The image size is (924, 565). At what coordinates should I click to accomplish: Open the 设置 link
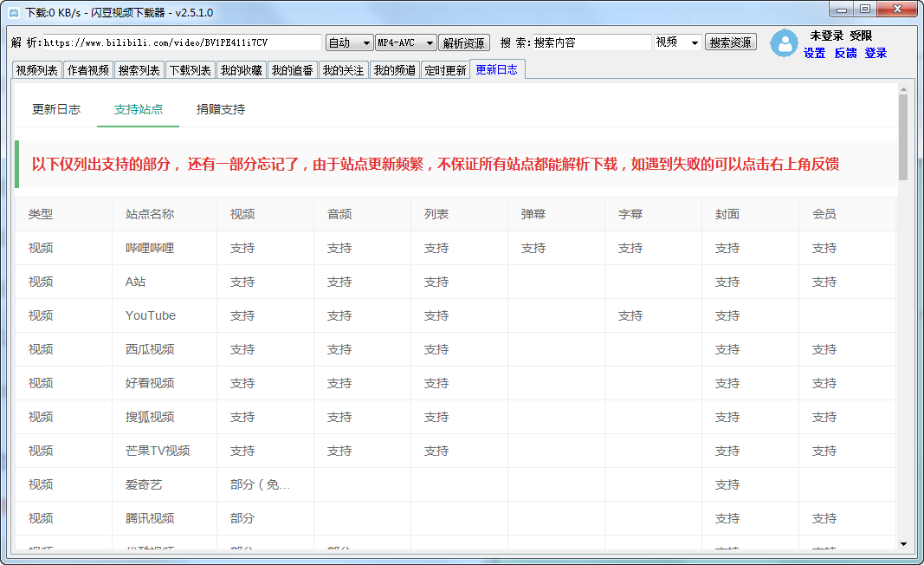point(814,53)
